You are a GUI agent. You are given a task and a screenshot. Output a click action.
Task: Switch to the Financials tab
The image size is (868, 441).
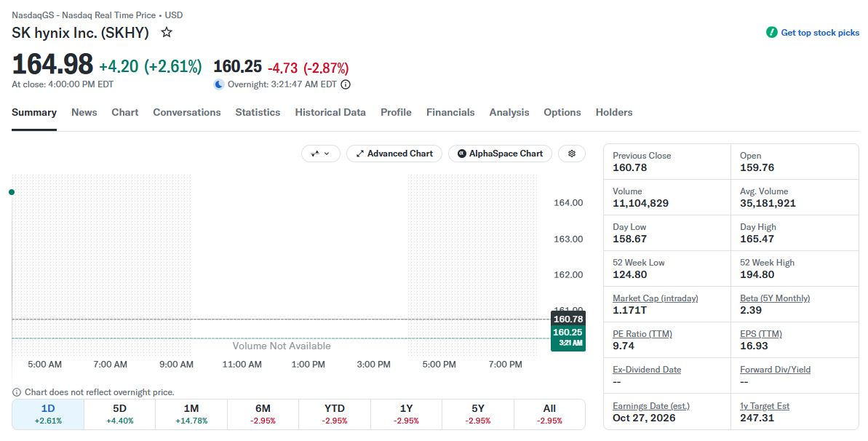(450, 113)
